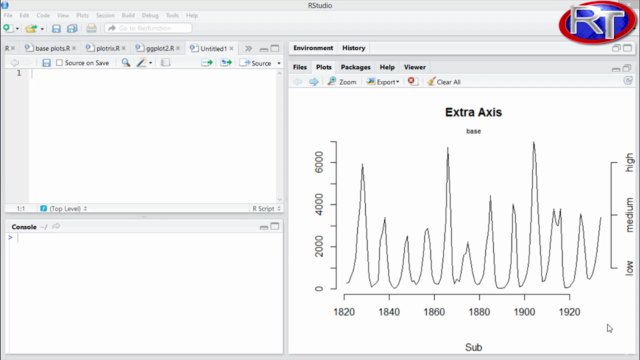
Task: Click the Find/Replace magnifier icon
Action: point(126,62)
